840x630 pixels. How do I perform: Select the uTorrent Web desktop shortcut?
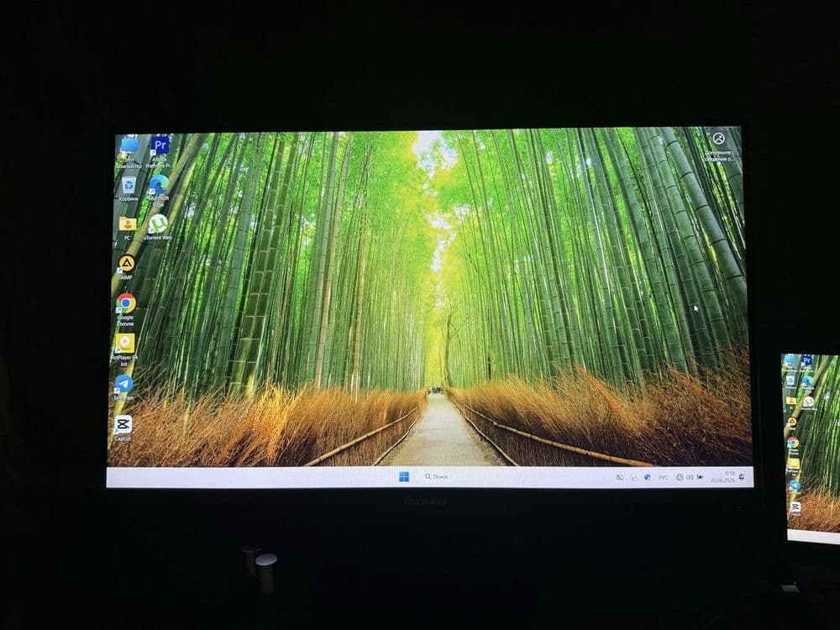pyautogui.click(x=158, y=227)
